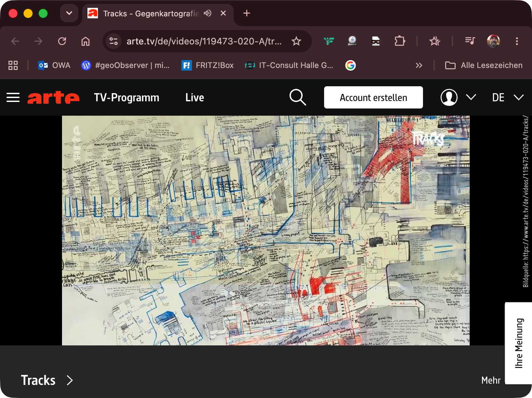Mute the audio in the Tracks tab
This screenshot has height=398, width=532.
point(208,13)
